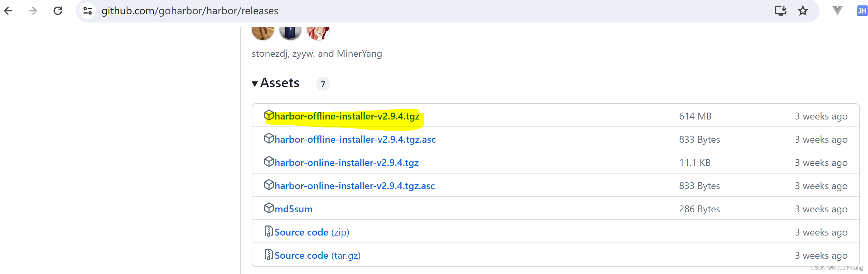Viewport: 868px width, 274px height.
Task: Click '3 weeks ago' in offline installer .tgz.asc row
Action: 821,140
